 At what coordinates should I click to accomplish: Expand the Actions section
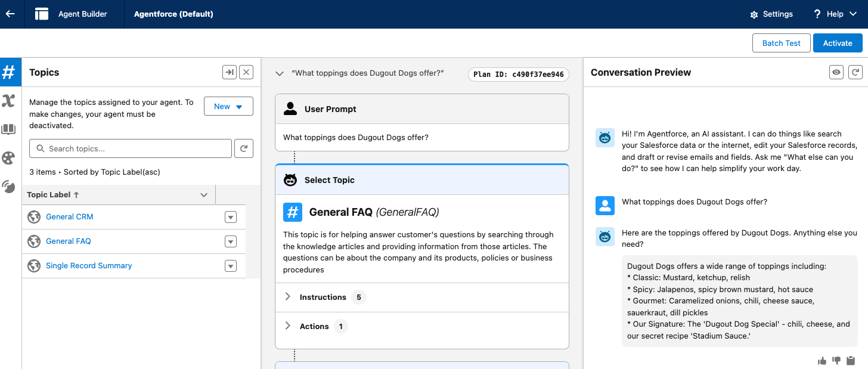288,326
